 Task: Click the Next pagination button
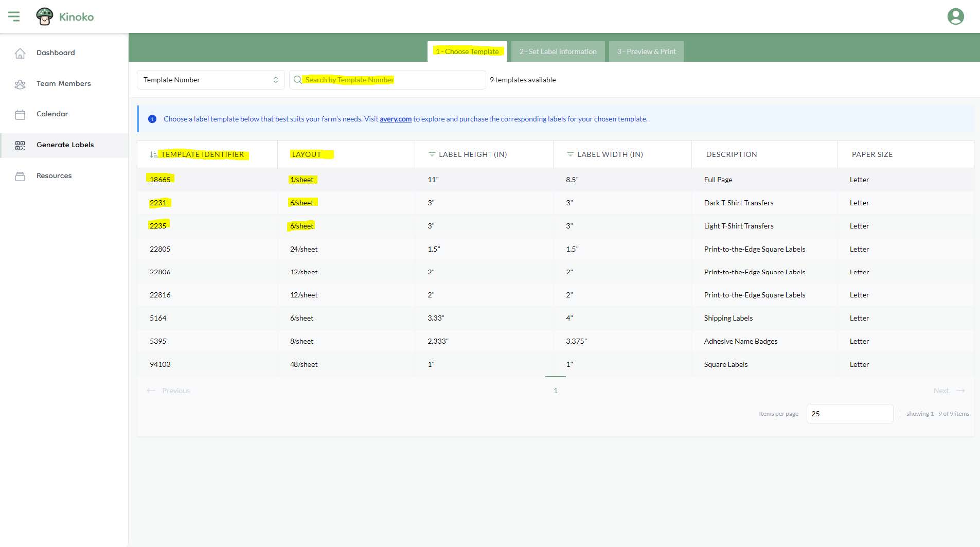[x=949, y=391]
